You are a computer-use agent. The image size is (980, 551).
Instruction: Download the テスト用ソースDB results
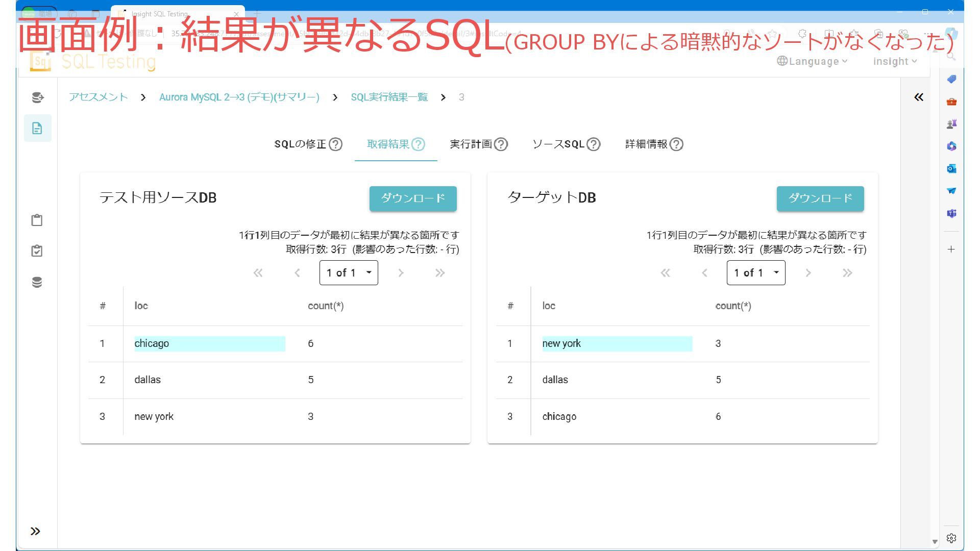tap(413, 198)
